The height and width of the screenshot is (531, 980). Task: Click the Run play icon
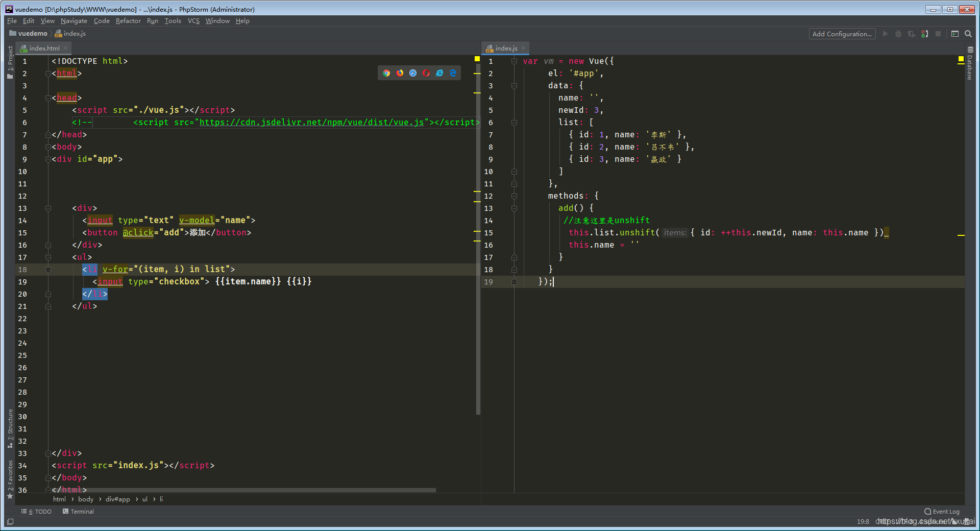coord(885,34)
